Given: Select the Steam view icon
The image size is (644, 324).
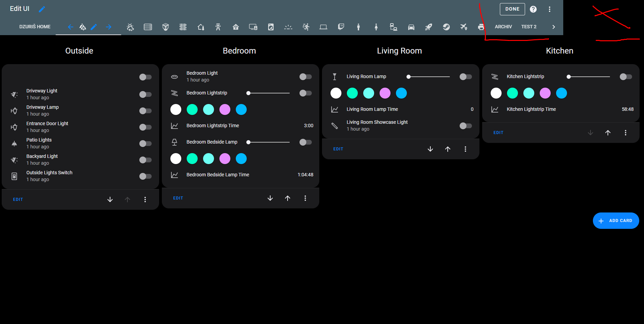Looking at the screenshot, I should click(446, 27).
